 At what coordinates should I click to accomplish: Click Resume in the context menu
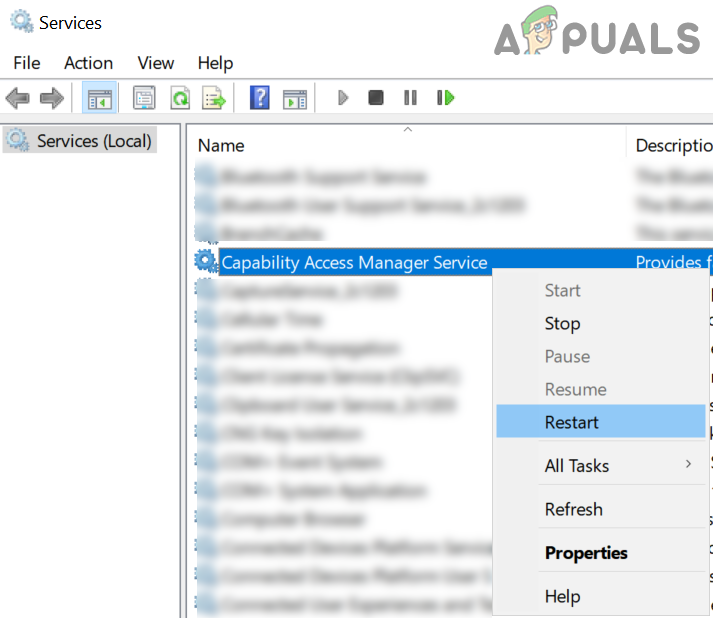(x=600, y=389)
